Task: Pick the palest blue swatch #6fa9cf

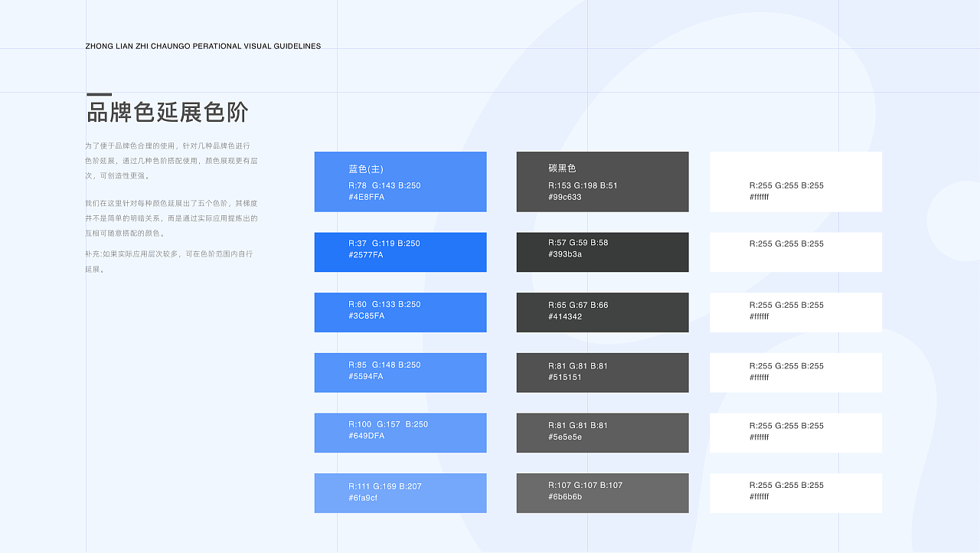Action: [400, 493]
